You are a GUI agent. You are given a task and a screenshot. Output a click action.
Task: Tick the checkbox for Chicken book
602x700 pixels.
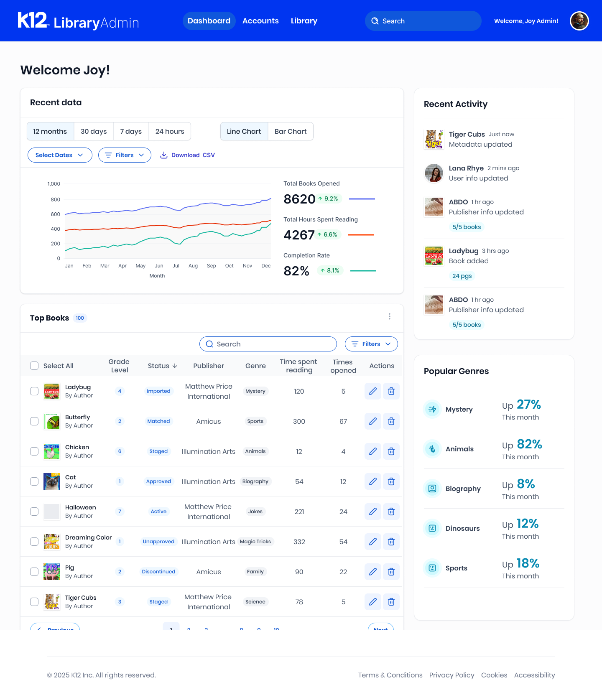pyautogui.click(x=34, y=451)
